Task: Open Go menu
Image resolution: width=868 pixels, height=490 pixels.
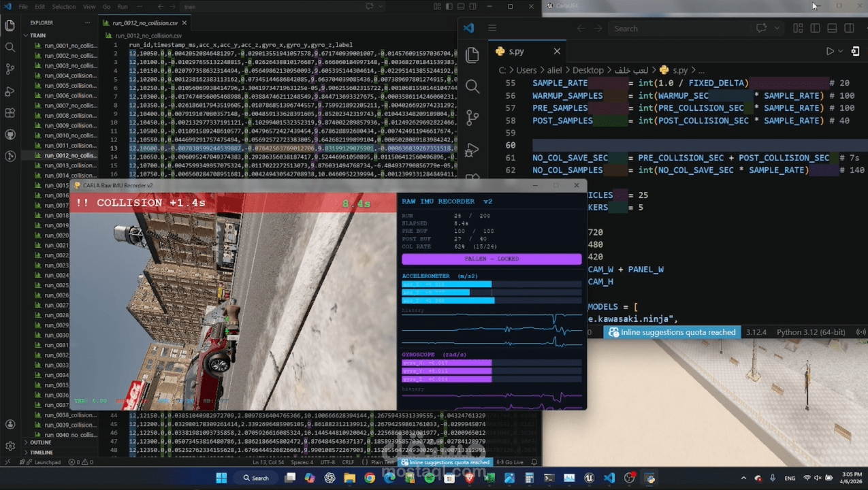Action: pos(106,6)
